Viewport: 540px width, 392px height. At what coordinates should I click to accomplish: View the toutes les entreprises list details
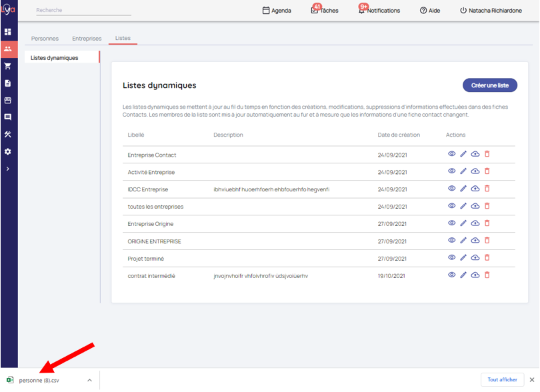coord(451,206)
